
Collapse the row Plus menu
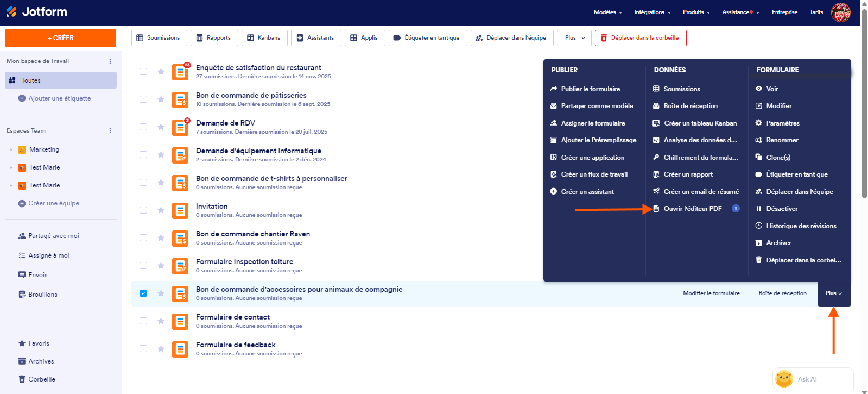834,293
